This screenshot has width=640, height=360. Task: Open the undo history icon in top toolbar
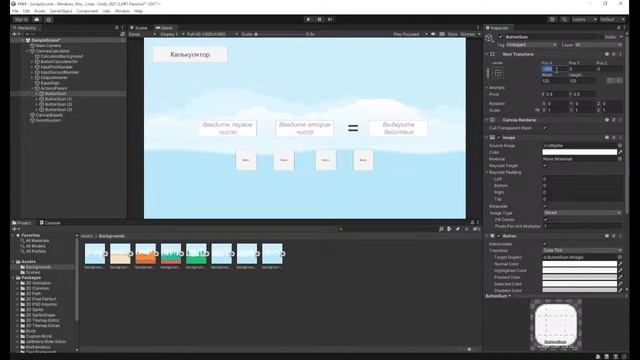click(552, 20)
